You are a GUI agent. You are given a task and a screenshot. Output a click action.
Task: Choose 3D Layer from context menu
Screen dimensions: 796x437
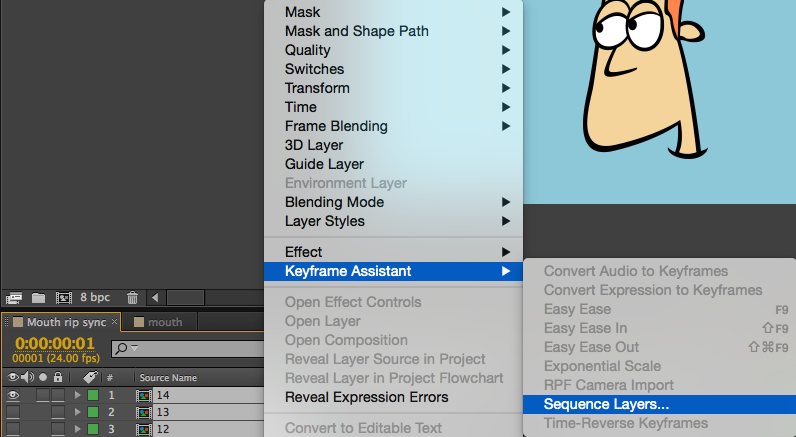point(393,145)
